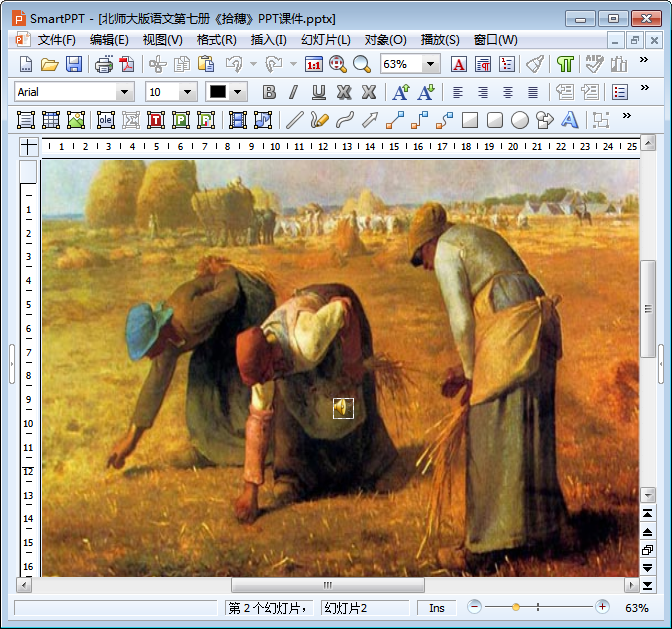Create a new document
672x629 pixels.
[26, 64]
